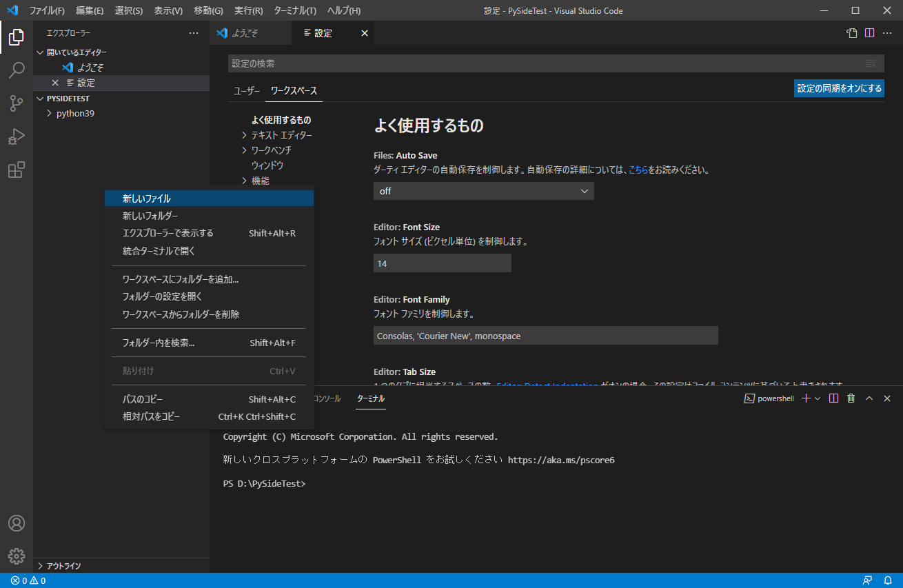
Task: Open the 選択(S) menu
Action: pos(129,10)
